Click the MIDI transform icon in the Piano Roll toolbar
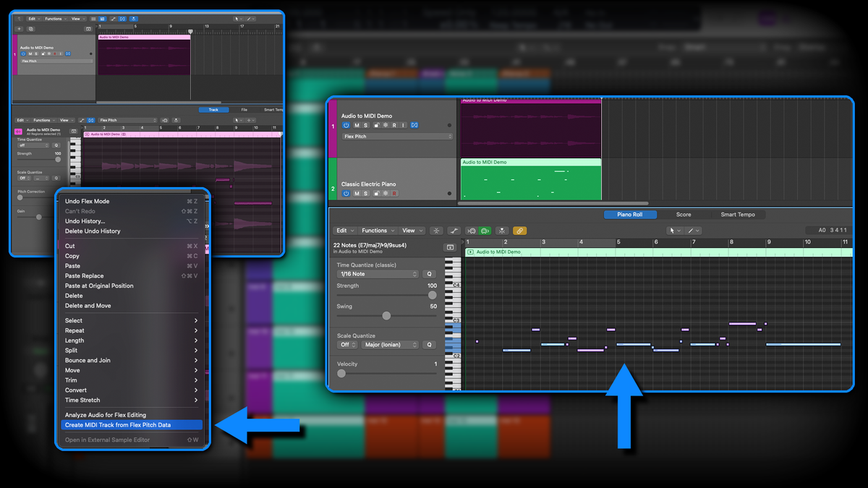The height and width of the screenshot is (488, 868). click(x=502, y=231)
